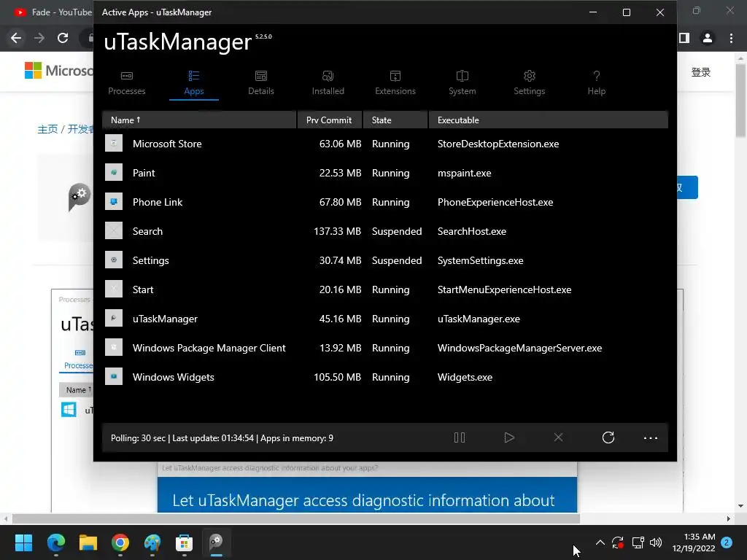Image resolution: width=747 pixels, height=560 pixels.
Task: Go back in the Chrome browser
Action: pyautogui.click(x=16, y=38)
